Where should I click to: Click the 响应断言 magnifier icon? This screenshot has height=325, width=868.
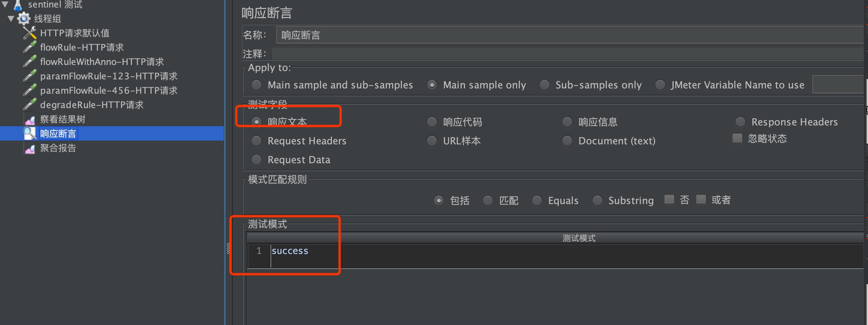(x=30, y=133)
